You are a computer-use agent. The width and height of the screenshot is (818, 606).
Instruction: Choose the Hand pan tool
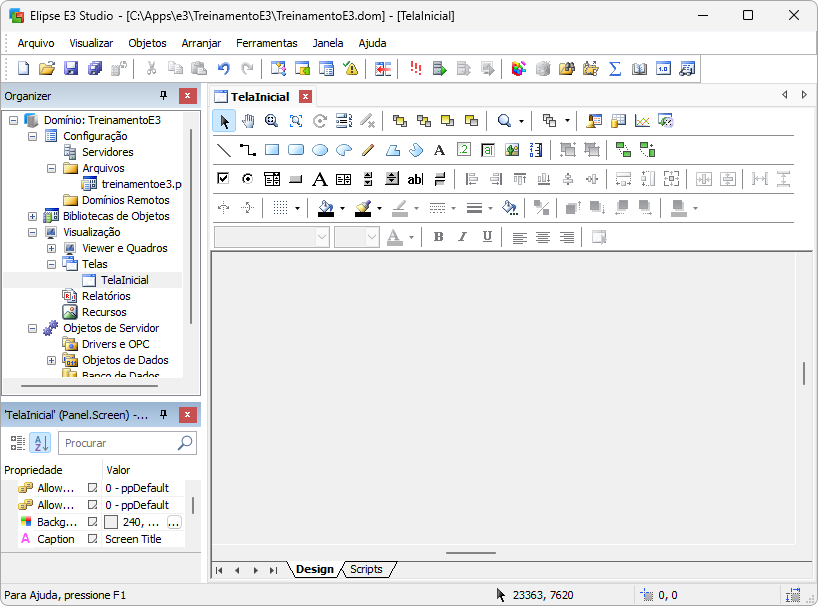pos(247,121)
